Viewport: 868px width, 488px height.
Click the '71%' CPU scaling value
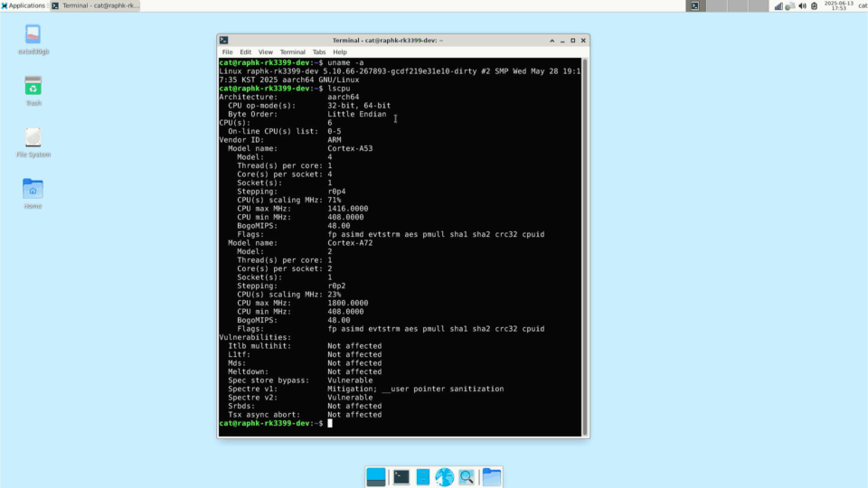pos(335,200)
